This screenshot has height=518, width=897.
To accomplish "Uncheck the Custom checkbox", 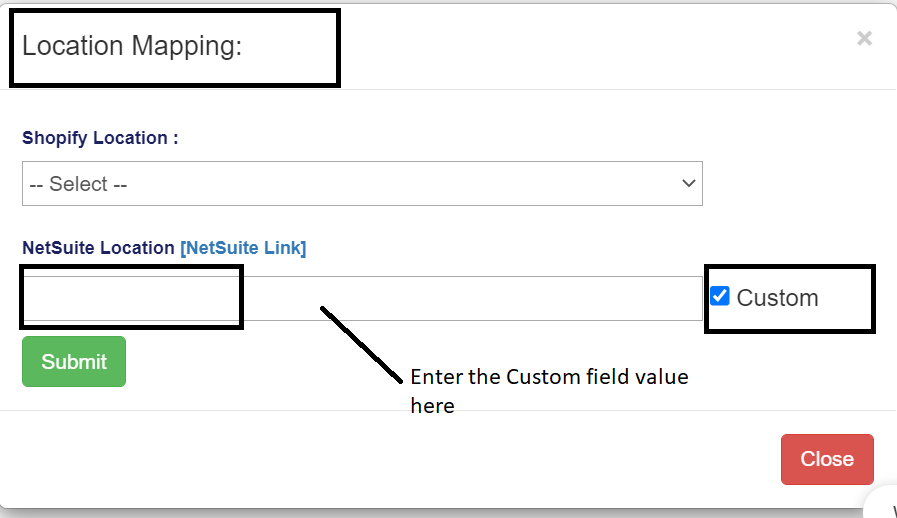I will [720, 296].
